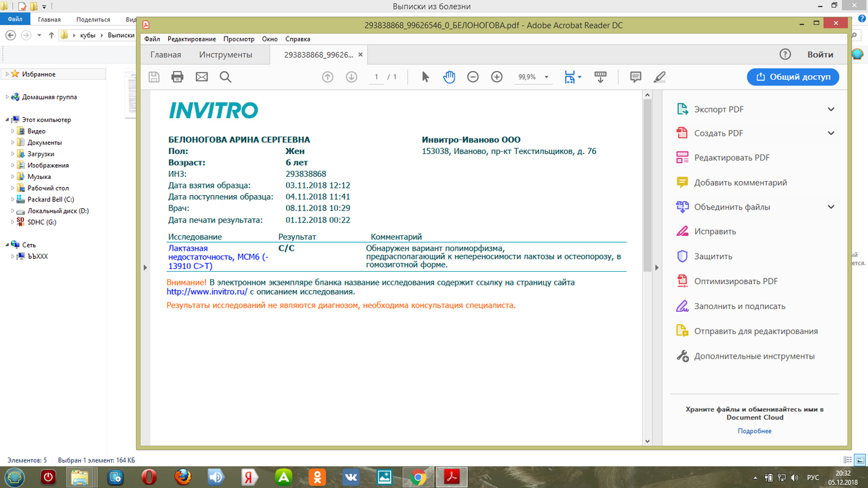Screen dimensions: 868x488
Task: Click the Общий доступ button
Action: pos(793,77)
